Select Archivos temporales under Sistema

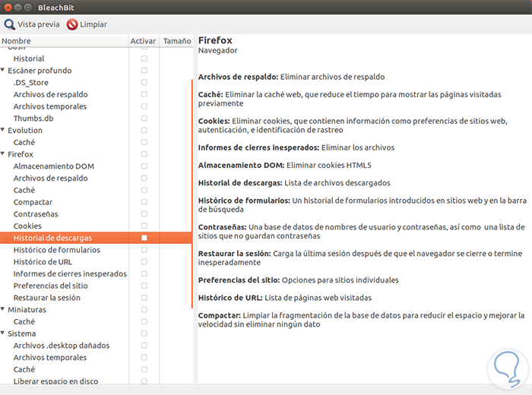point(96,357)
